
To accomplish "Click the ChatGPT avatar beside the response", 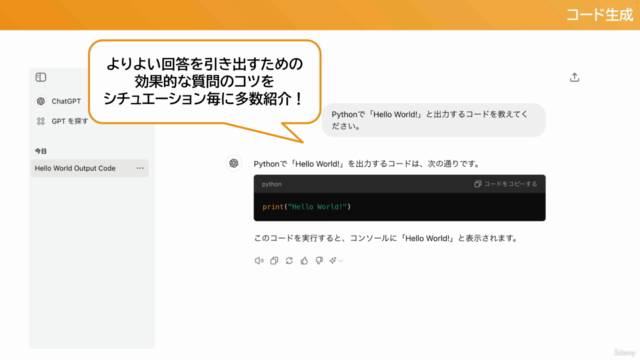I will coord(234,163).
